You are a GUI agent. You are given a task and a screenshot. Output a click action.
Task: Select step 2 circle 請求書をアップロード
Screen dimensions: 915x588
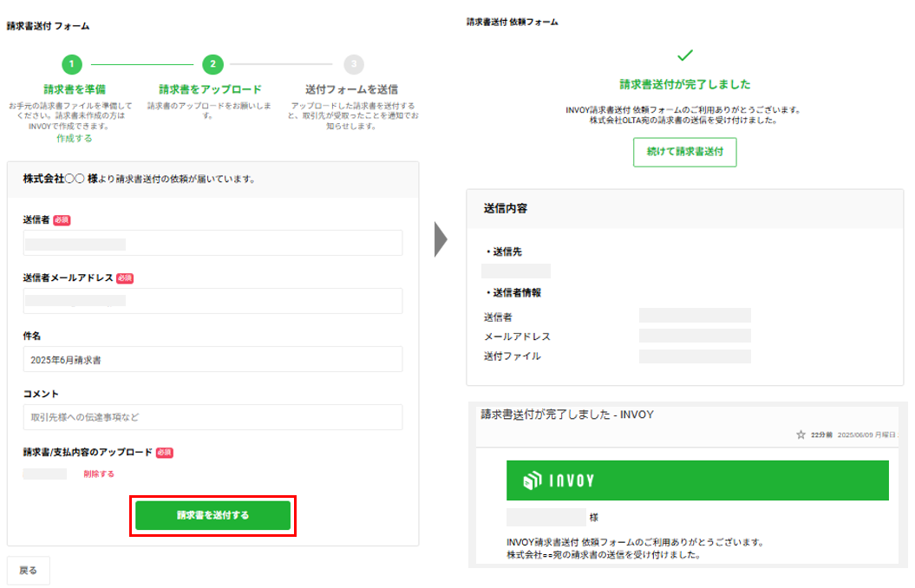click(213, 64)
